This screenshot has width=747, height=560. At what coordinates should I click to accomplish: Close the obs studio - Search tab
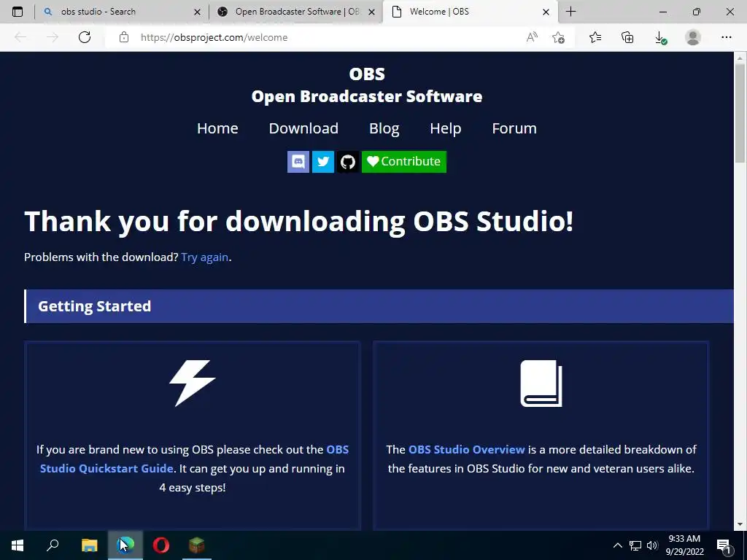click(x=197, y=12)
